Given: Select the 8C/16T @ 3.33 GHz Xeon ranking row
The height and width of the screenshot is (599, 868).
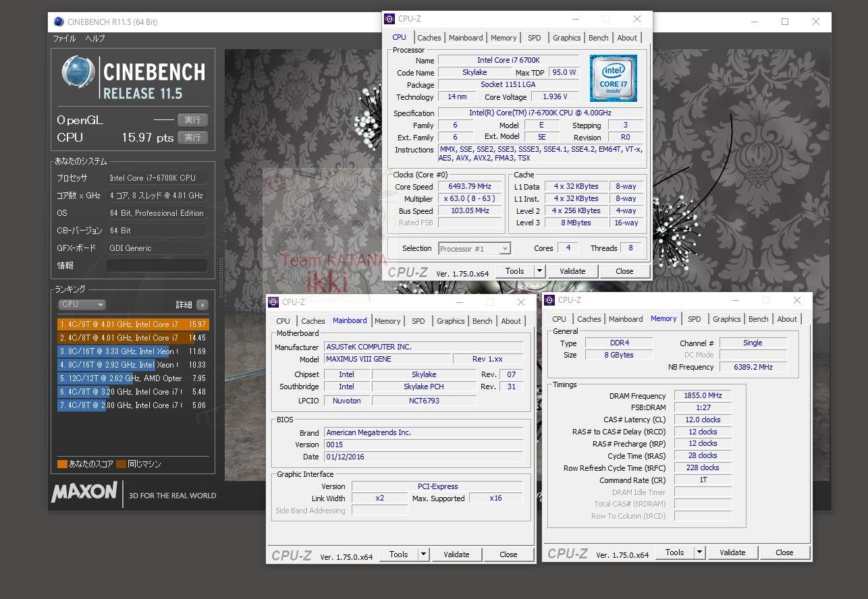Looking at the screenshot, I should point(133,351).
